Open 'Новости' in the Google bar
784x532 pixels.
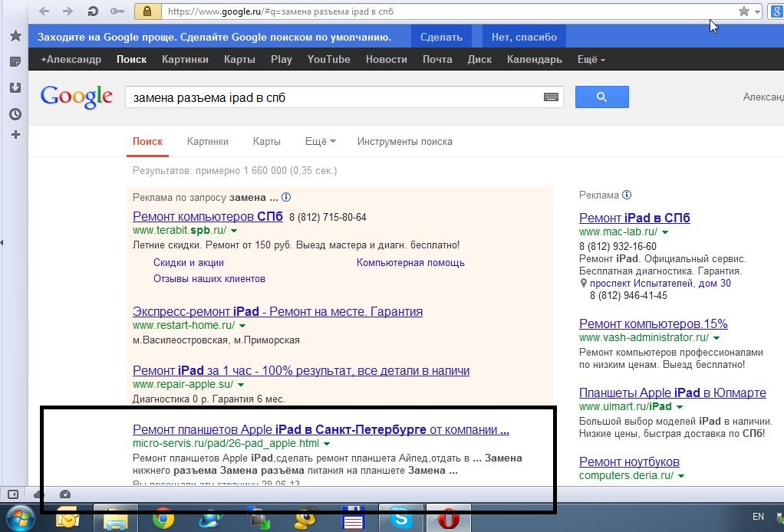click(387, 60)
